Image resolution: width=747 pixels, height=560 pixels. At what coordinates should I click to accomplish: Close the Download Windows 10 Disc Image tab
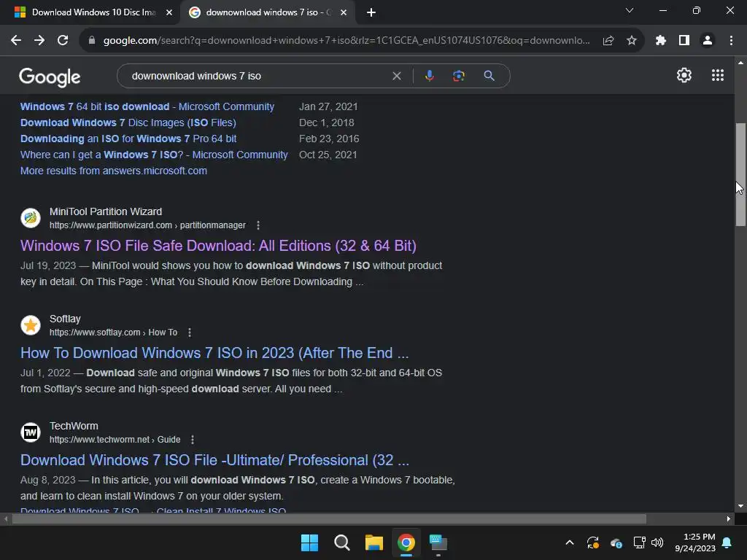(x=169, y=12)
